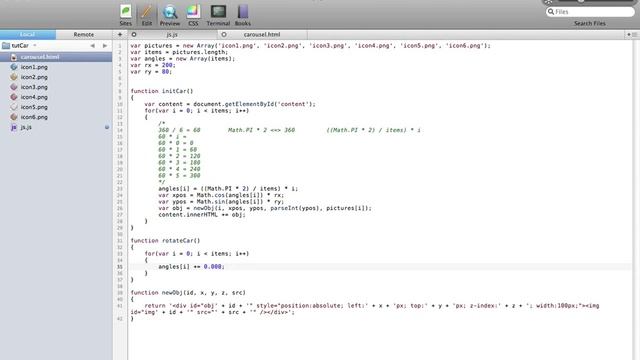This screenshot has width=640, height=360.
Task: Click the line number 35 in the gutter
Action: [x=120, y=267]
